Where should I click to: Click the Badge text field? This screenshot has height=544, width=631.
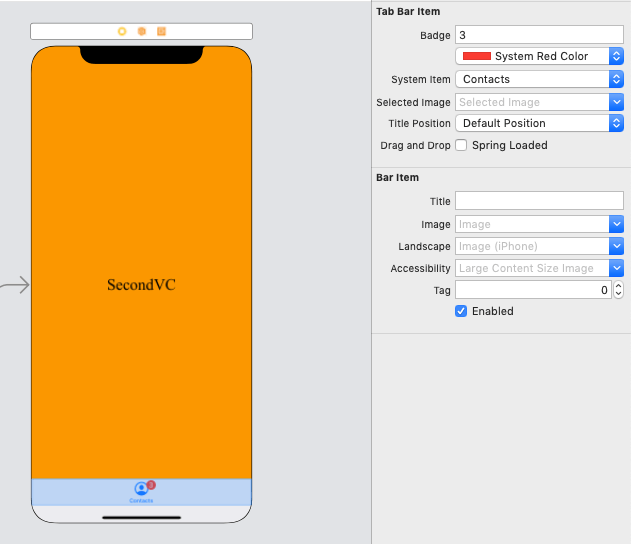click(x=539, y=35)
